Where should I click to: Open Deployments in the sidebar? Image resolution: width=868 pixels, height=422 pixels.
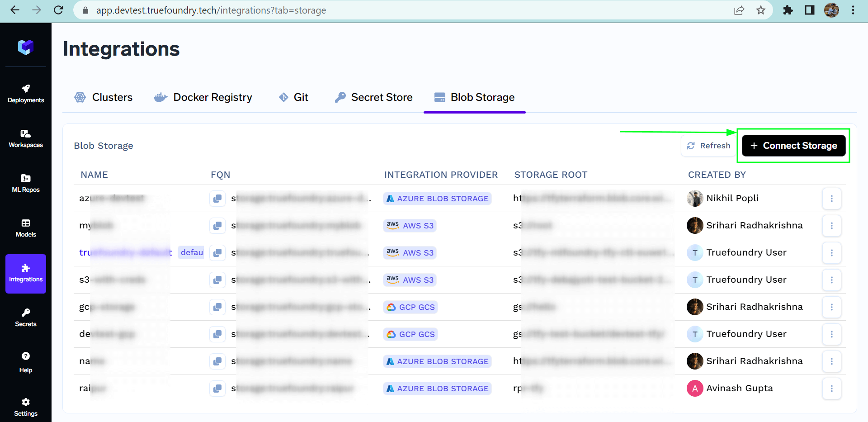tap(26, 94)
